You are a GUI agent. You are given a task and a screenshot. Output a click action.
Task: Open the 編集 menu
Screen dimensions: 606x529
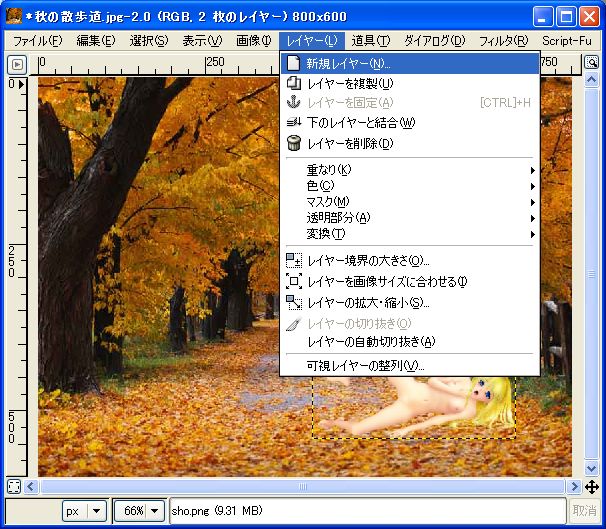point(96,41)
